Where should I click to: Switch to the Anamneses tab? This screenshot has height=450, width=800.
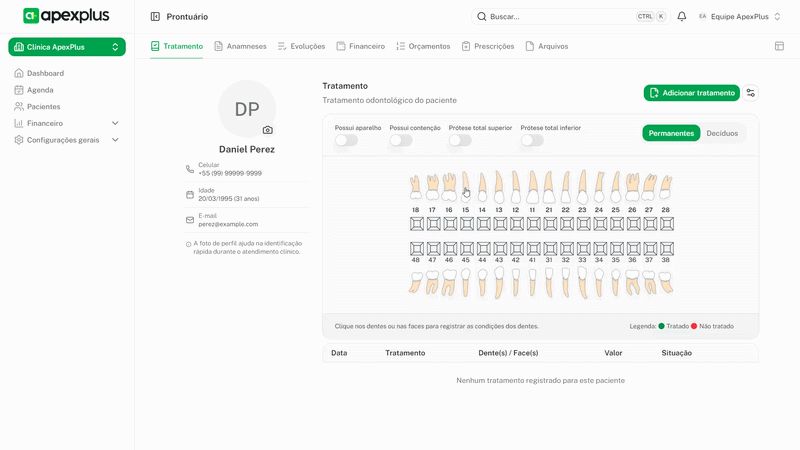(240, 46)
